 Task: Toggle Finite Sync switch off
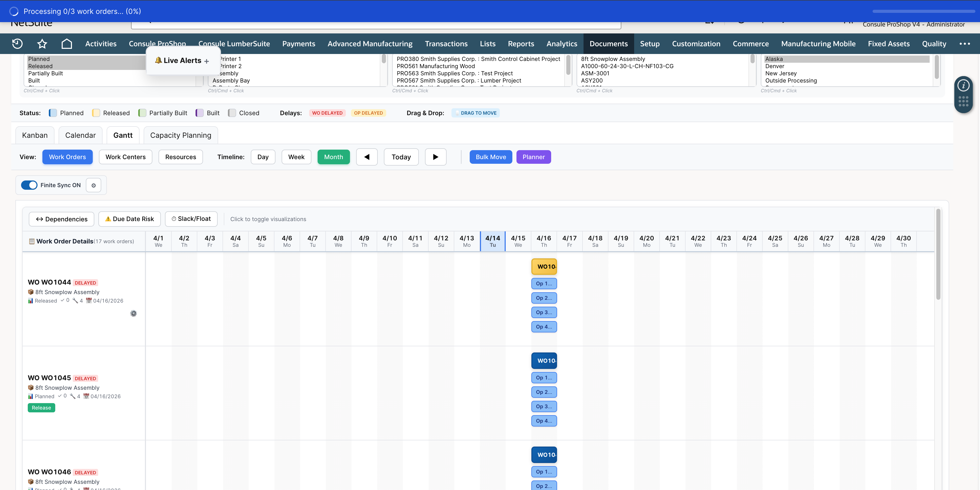point(29,185)
